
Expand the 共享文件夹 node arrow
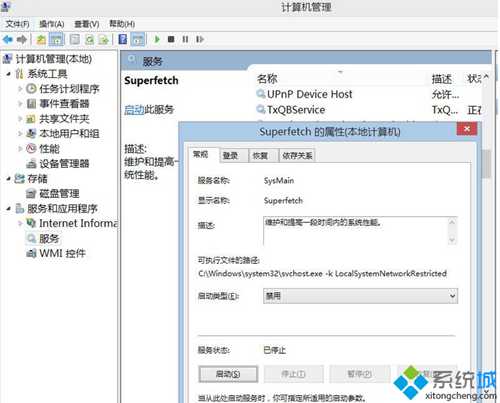[20, 119]
